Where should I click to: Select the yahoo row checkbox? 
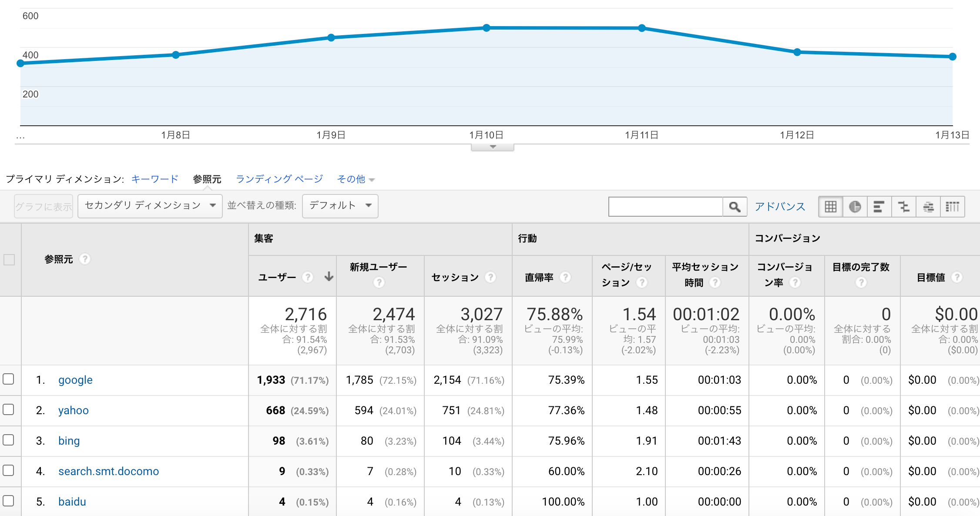(9, 410)
